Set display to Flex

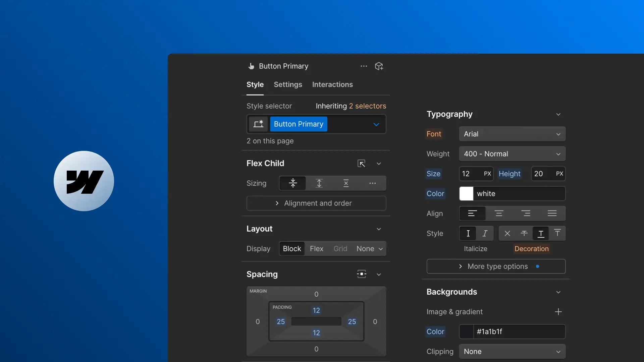317,249
